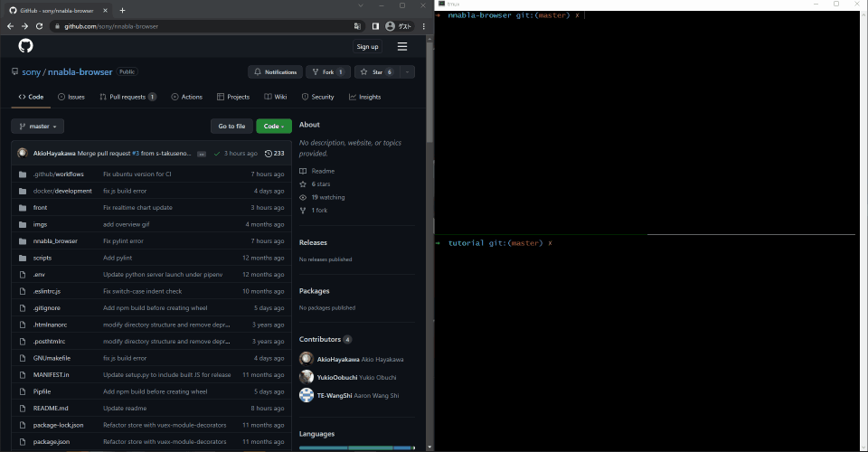Click the Readme book icon
This screenshot has height=452, width=868.
303,171
